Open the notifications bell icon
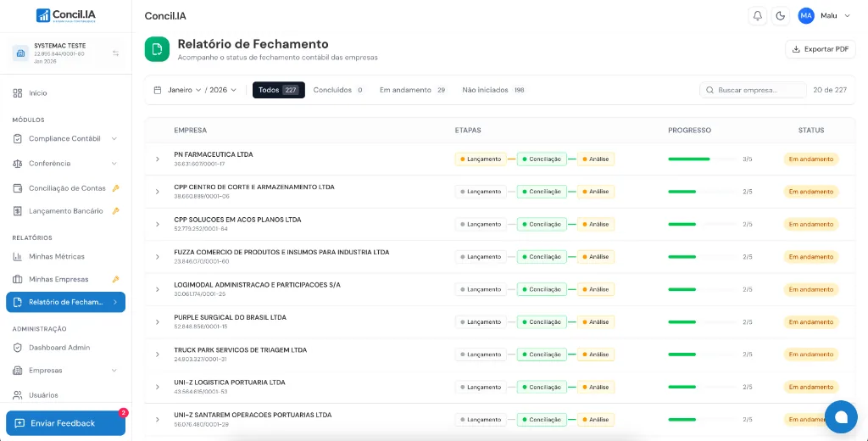Image resolution: width=868 pixels, height=441 pixels. click(x=757, y=15)
